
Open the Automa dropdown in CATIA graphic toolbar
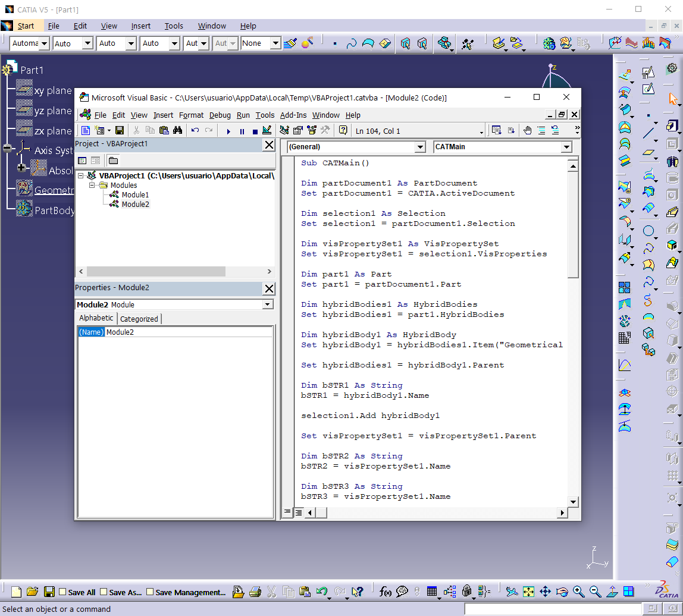tap(44, 43)
